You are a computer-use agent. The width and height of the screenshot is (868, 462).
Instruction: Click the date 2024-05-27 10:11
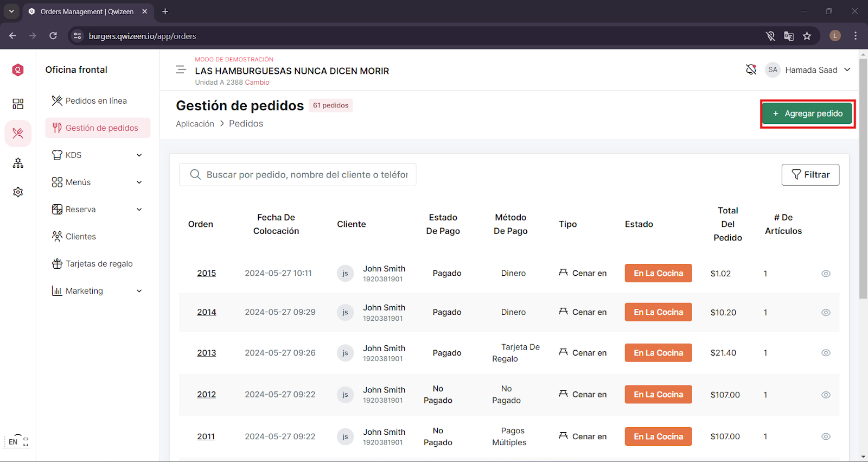(278, 273)
